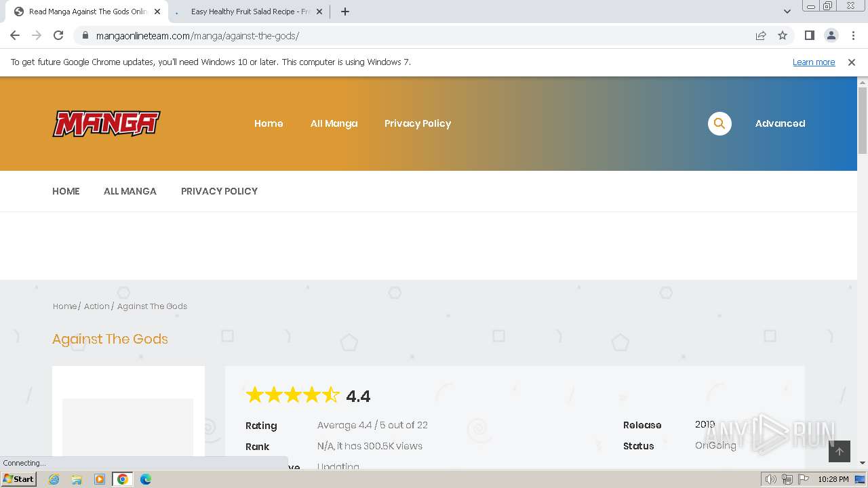868x488 pixels.
Task: Click Average 4.4 / 5 out of 22 text
Action: [372, 425]
